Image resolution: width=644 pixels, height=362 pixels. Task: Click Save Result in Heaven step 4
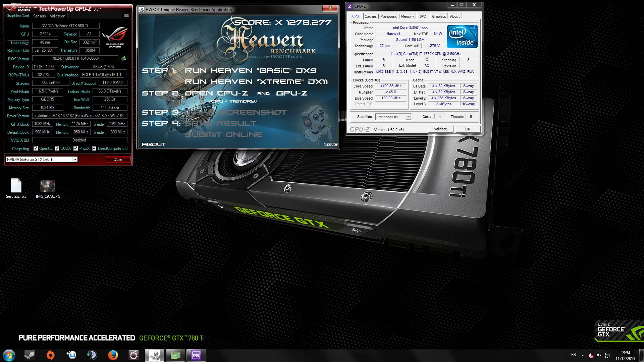point(221,123)
